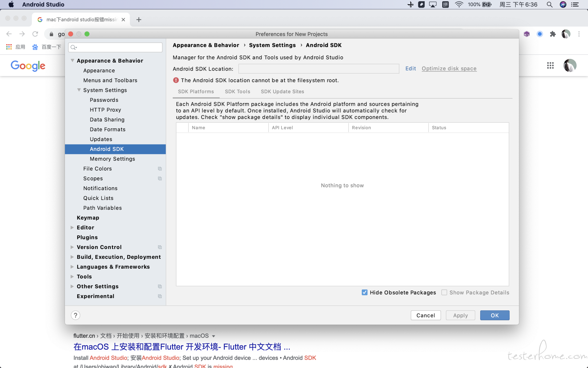Select Appearance in settings tree
Image resolution: width=588 pixels, height=368 pixels.
99,71
